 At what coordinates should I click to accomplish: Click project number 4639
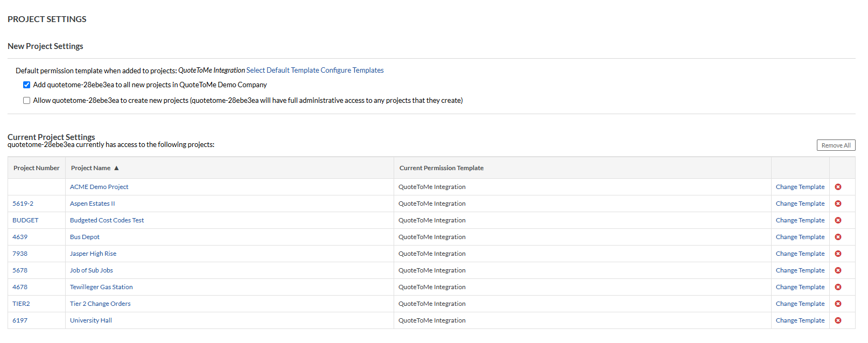coord(20,237)
